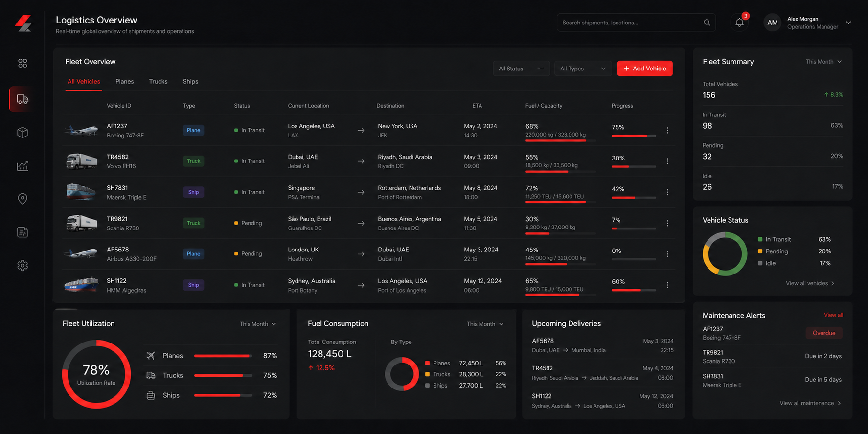Open row menu for SH1122
Viewport: 868px width, 434px height.
(x=667, y=285)
